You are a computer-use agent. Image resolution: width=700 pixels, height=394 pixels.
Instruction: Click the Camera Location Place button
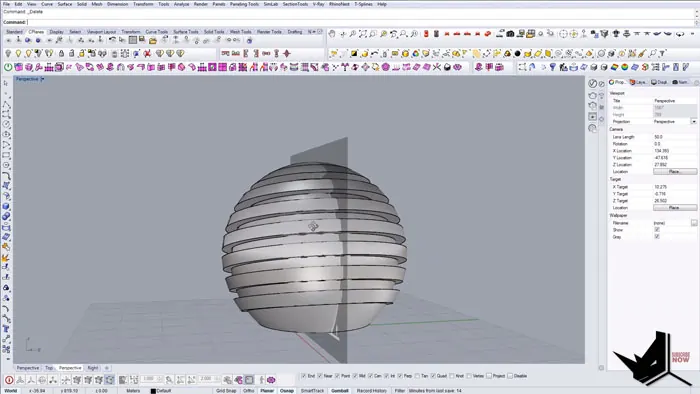tap(675, 171)
